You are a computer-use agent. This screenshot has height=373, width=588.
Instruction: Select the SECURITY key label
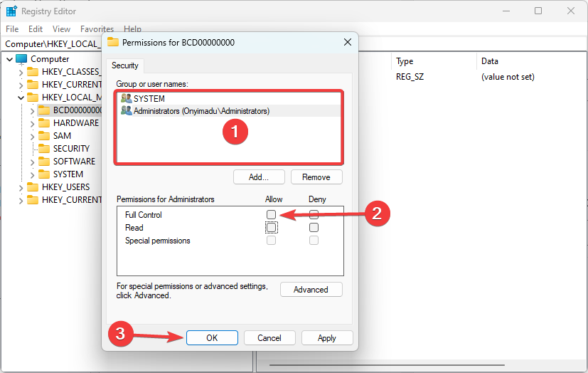[71, 149]
